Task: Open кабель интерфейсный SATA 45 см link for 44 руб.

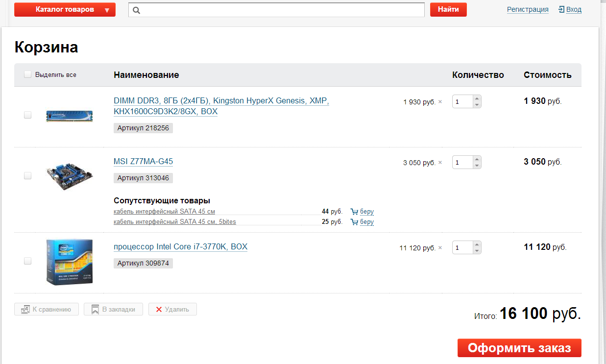Action: 164,212
